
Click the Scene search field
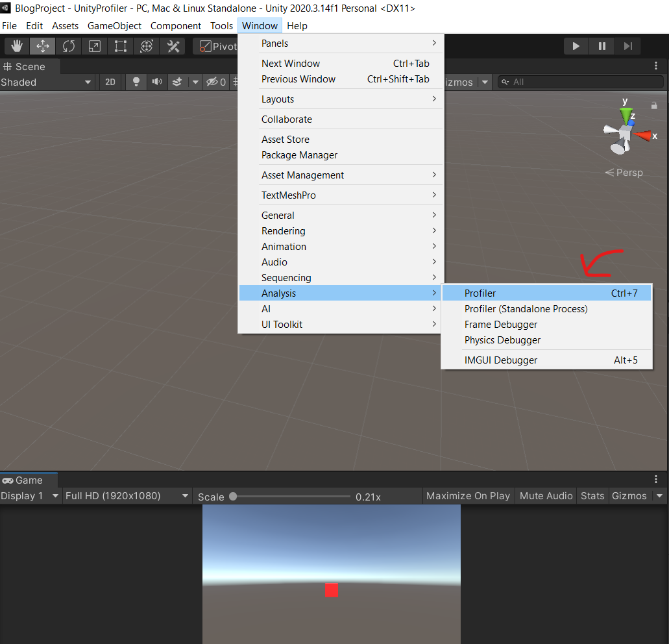[580, 82]
